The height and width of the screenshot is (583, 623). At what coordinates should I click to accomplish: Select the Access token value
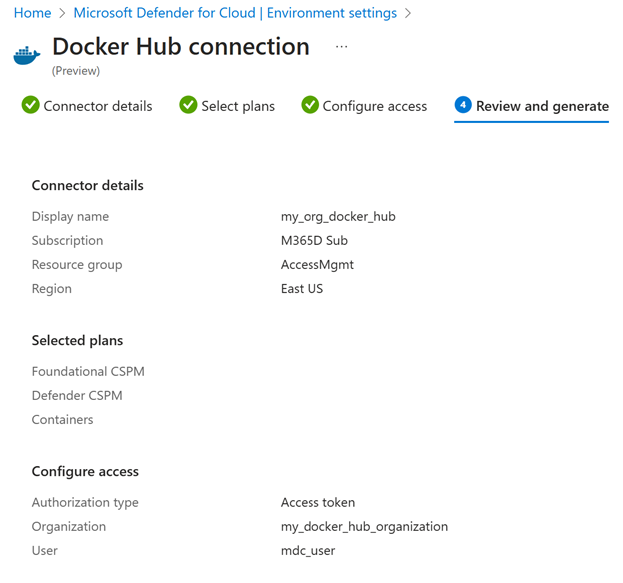coord(318,503)
